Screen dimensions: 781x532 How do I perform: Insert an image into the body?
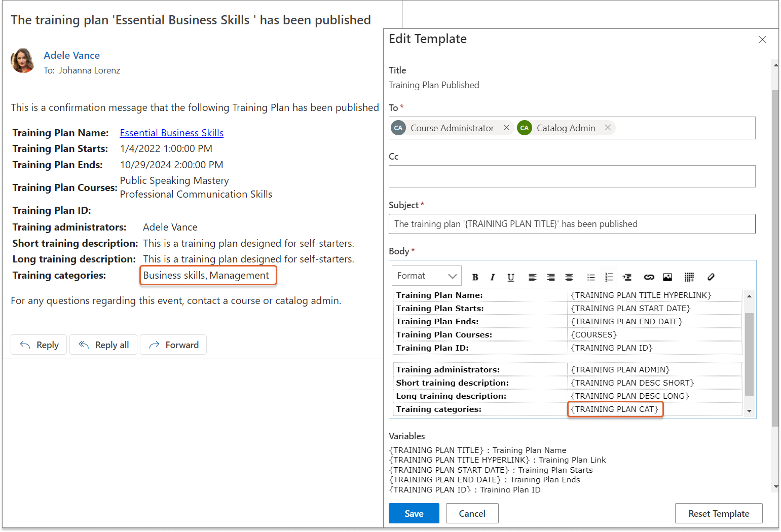click(x=667, y=277)
